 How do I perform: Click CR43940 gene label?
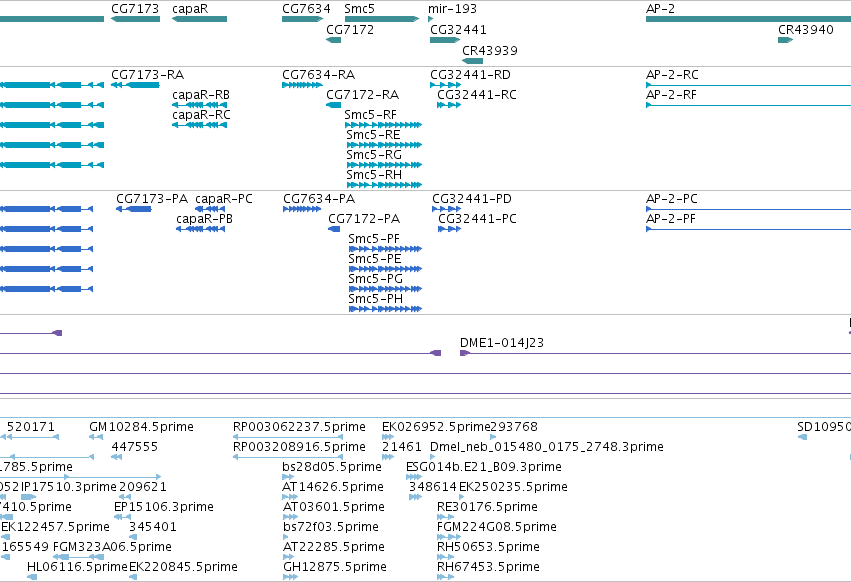(x=805, y=29)
